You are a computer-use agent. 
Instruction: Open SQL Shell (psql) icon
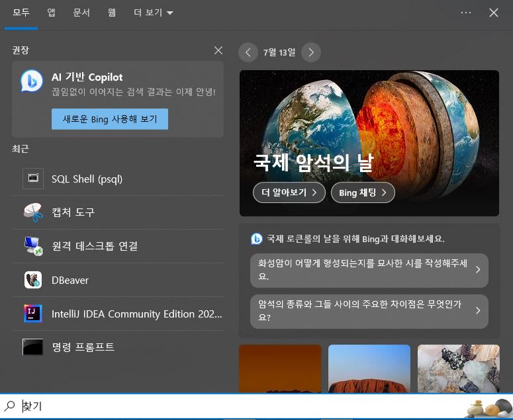pyautogui.click(x=32, y=179)
